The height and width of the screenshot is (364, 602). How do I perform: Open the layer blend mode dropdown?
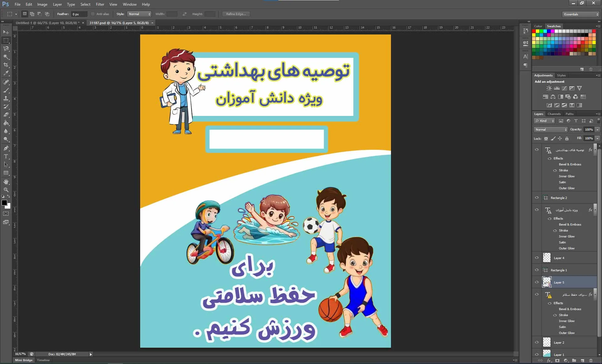point(551,130)
